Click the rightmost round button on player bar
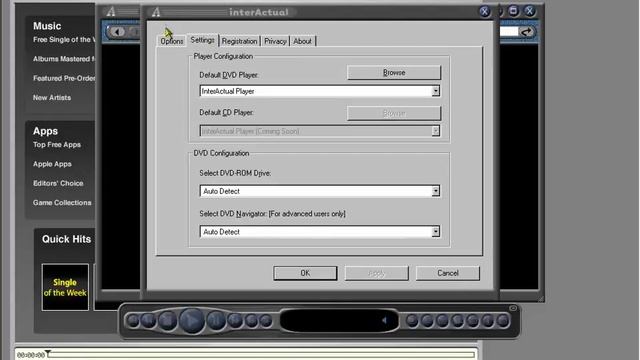 click(x=503, y=321)
